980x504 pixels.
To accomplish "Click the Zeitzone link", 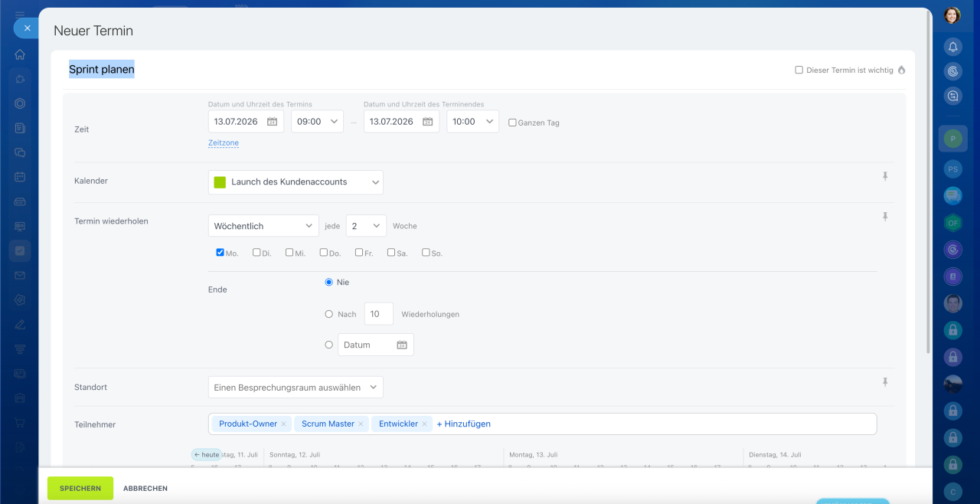I will coord(224,143).
